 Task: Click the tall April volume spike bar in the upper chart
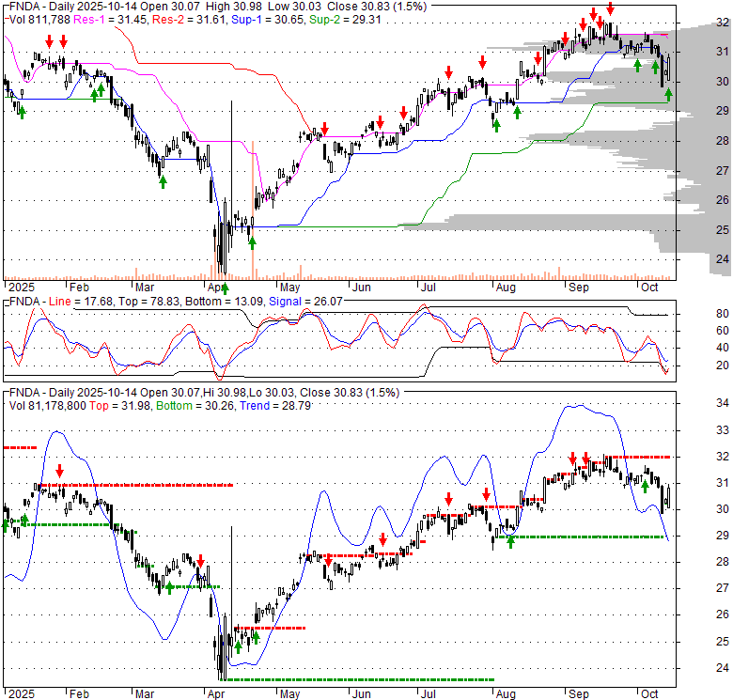(x=253, y=210)
